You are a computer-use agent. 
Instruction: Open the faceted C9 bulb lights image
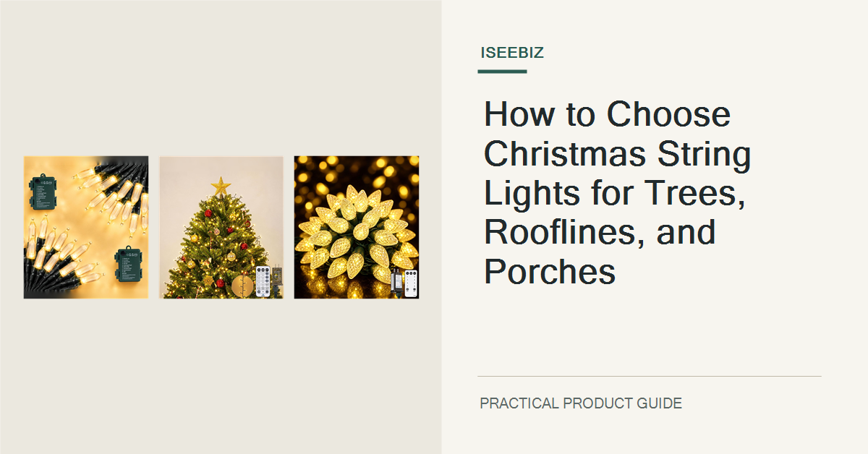click(357, 227)
